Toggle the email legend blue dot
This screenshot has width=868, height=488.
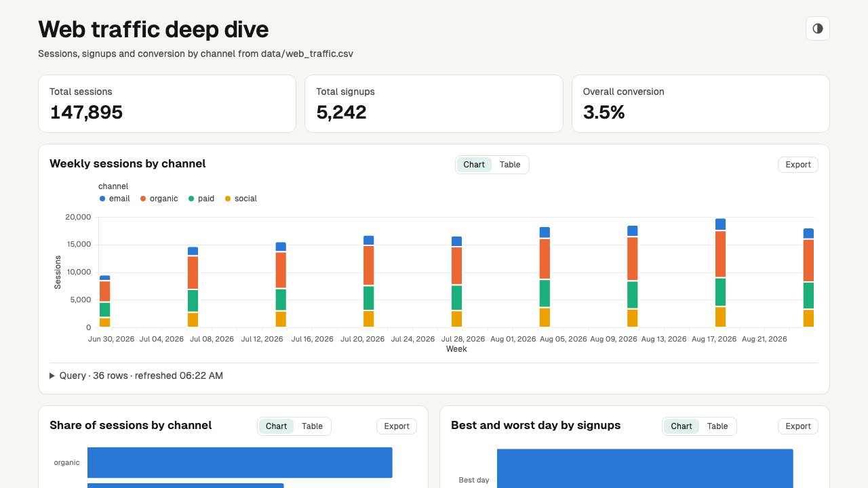click(102, 199)
